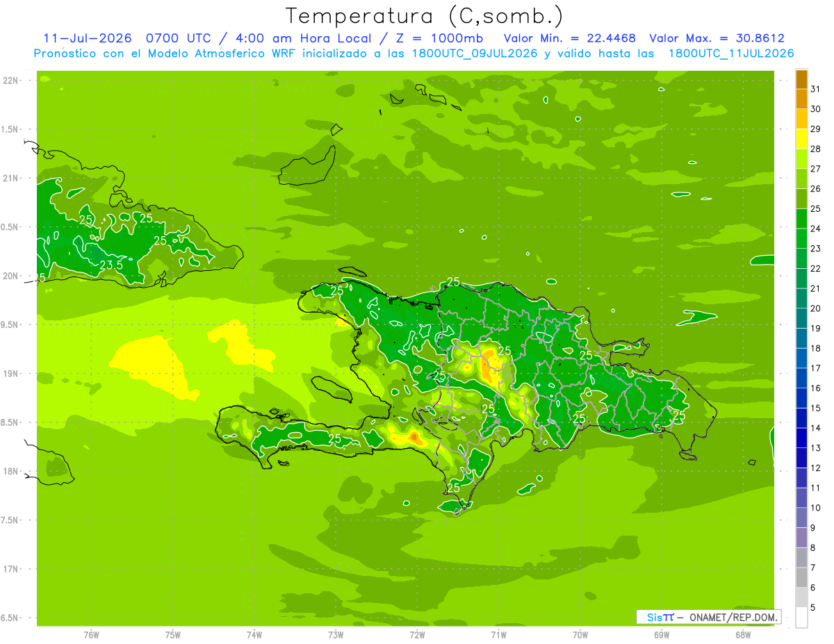This screenshot has width=834, height=644.
Task: Click the orange swatch between 30 and 31
Action: point(801,99)
